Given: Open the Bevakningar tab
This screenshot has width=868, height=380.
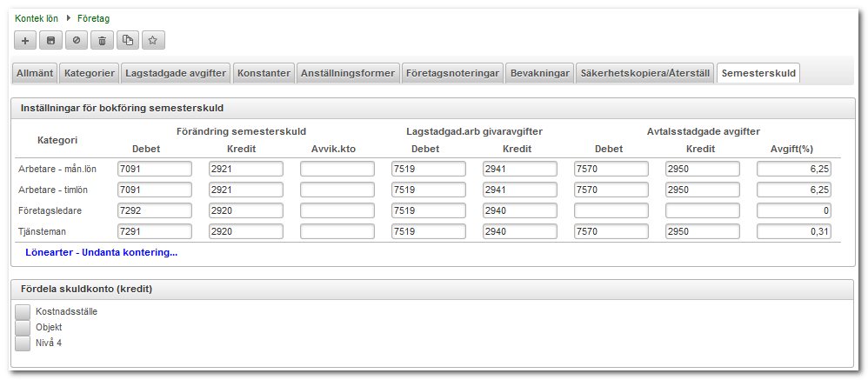Looking at the screenshot, I should pyautogui.click(x=540, y=73).
